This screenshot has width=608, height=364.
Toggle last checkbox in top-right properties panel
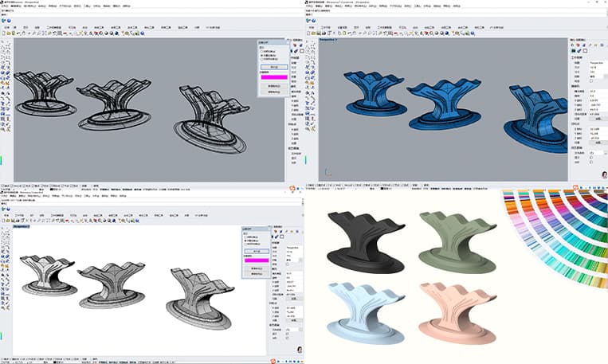point(591,162)
